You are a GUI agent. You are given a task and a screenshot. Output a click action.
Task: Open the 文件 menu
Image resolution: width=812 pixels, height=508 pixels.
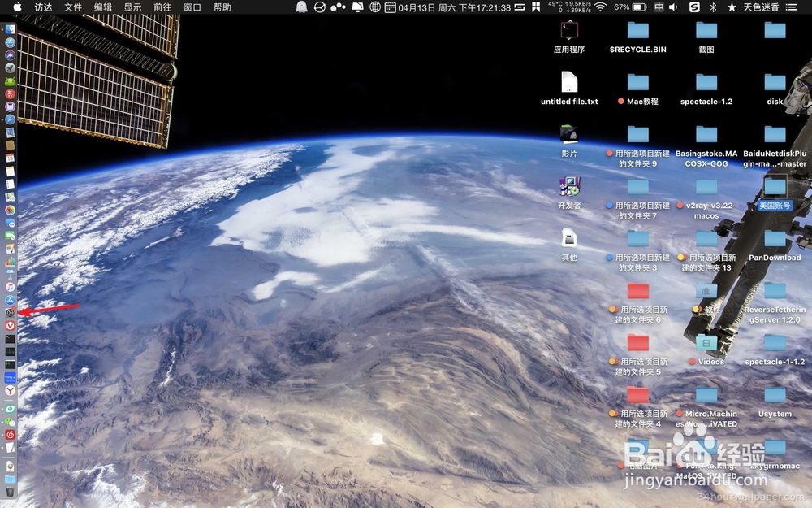[73, 7]
